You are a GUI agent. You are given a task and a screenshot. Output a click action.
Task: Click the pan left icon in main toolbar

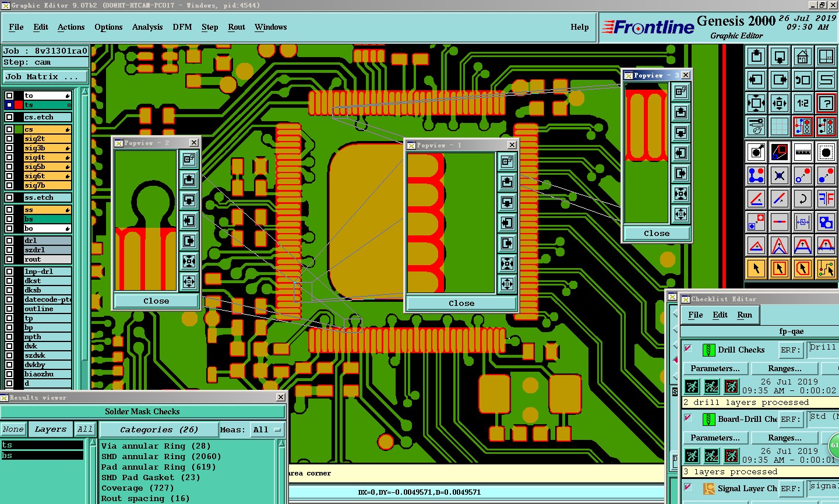756,80
